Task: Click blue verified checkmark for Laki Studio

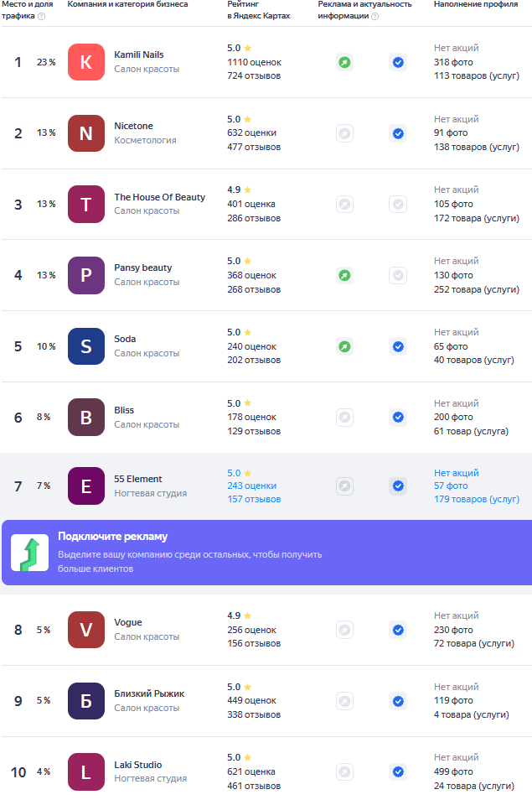Action: (398, 771)
